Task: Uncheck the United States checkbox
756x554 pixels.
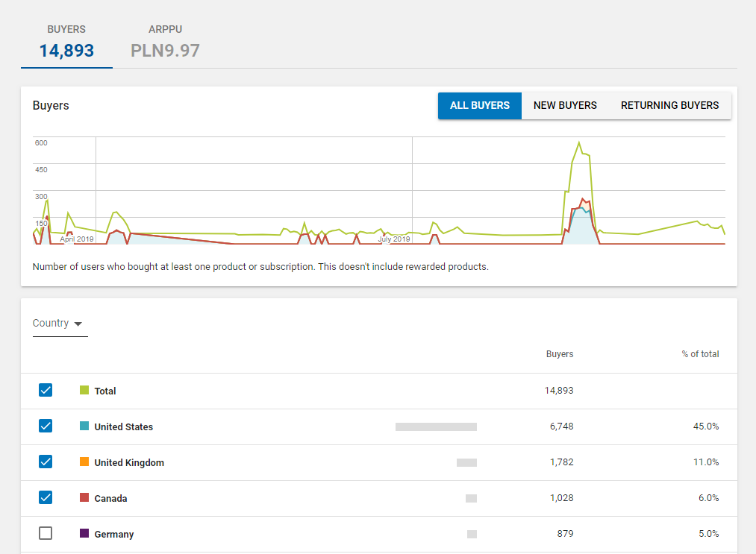Action: click(46, 426)
